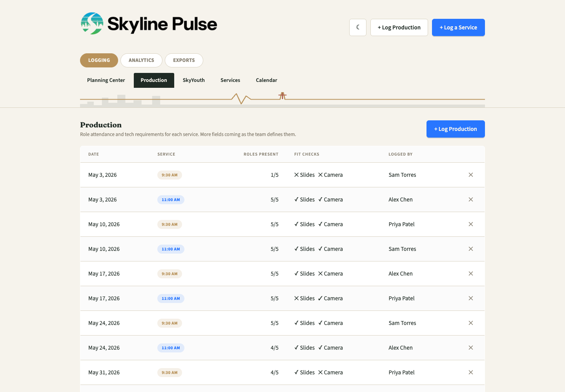Remove the May 24, 2026 9:30 AM row
The width and height of the screenshot is (565, 392).
[471, 323]
